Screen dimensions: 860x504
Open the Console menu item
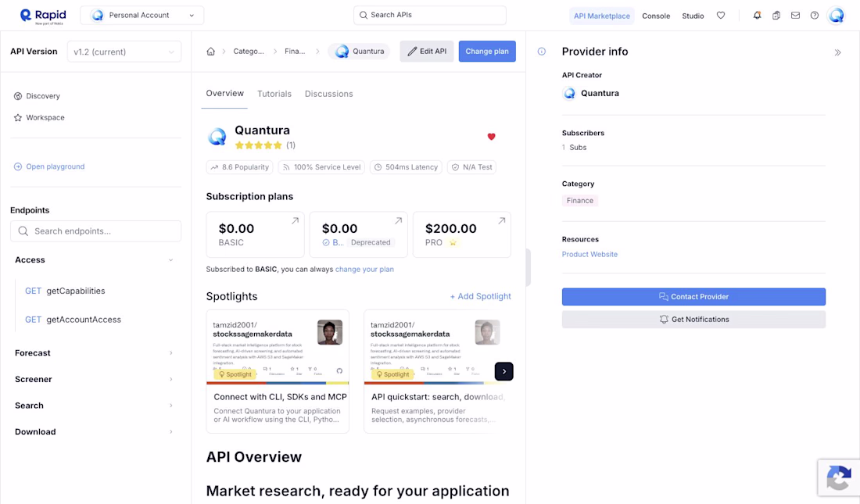point(656,16)
